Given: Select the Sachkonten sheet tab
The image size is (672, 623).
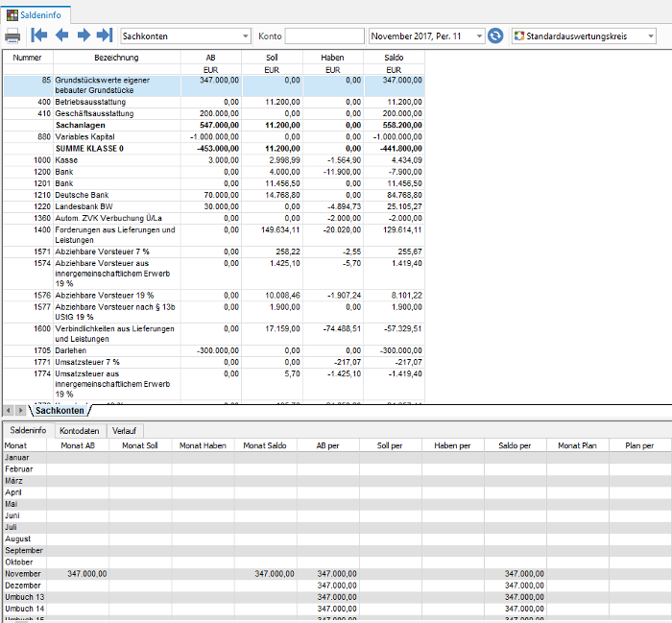Looking at the screenshot, I should pos(60,411).
